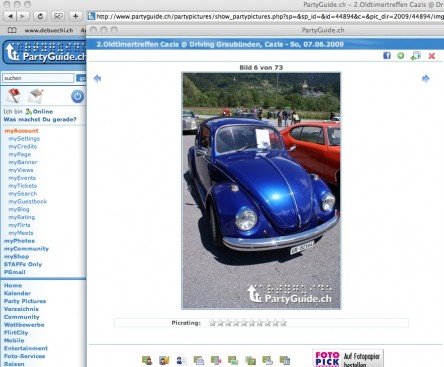Open mySettings in the account menu
444x367 pixels.
(24, 138)
